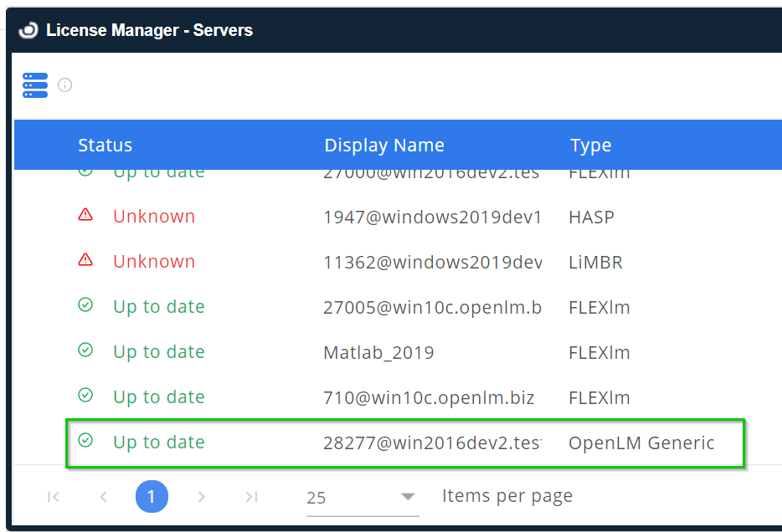
Task: Click check icon for 710@win10c.openlm.biz row
Action: (x=85, y=396)
